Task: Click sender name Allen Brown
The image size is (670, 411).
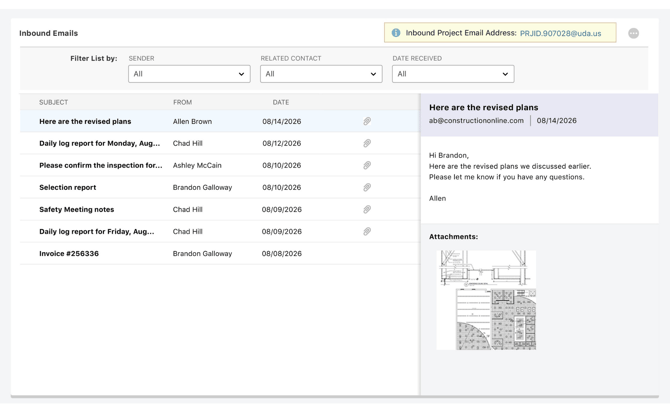Action: pos(192,121)
